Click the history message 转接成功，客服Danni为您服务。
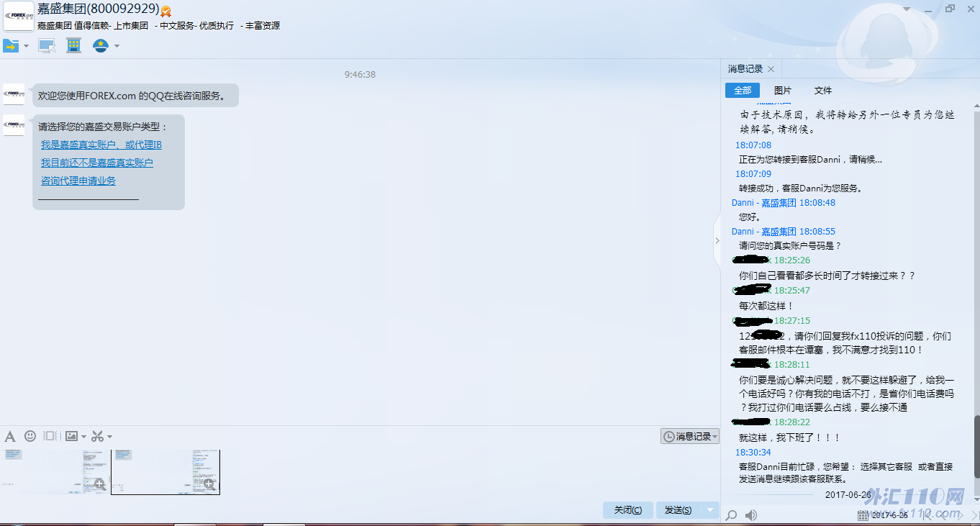 [x=801, y=189]
